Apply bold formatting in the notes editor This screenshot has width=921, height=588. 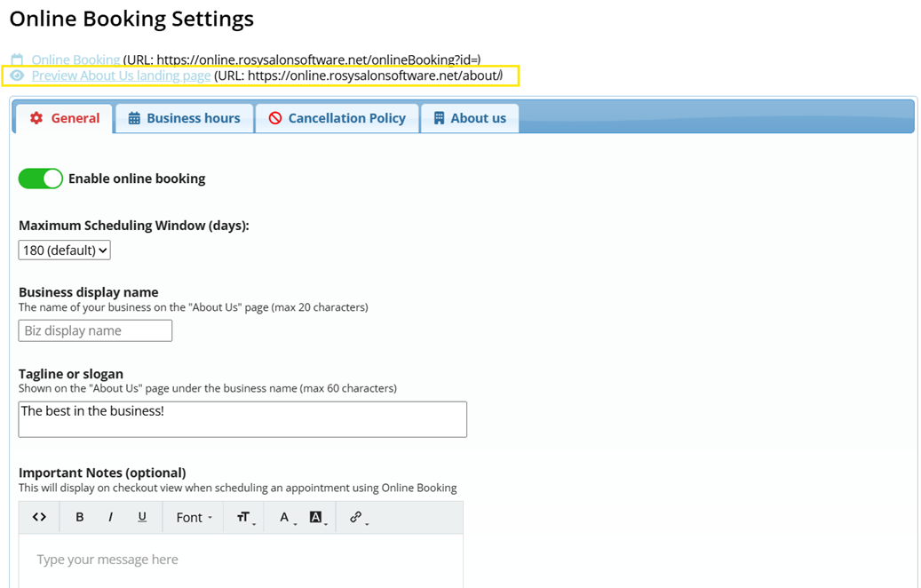[x=80, y=517]
